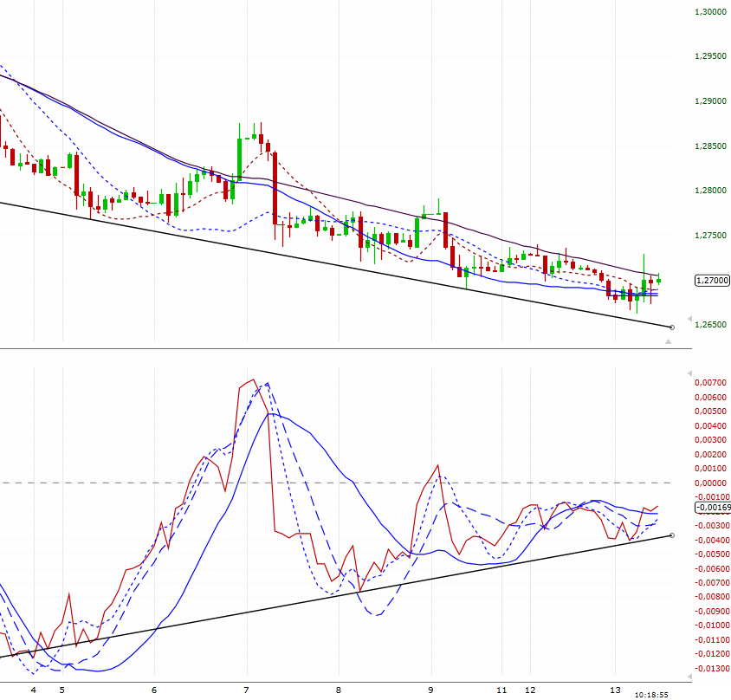The height and width of the screenshot is (700, 731).
Task: Select the indicator value tag showing -0,00169
Action: 710,509
